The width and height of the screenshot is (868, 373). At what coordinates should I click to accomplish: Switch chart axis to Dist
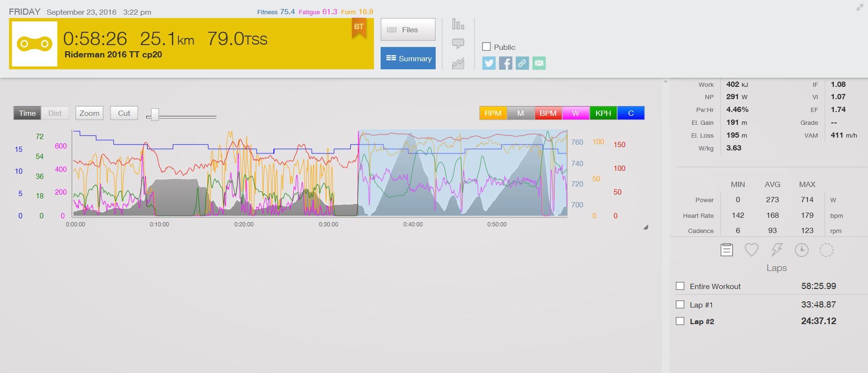[55, 113]
